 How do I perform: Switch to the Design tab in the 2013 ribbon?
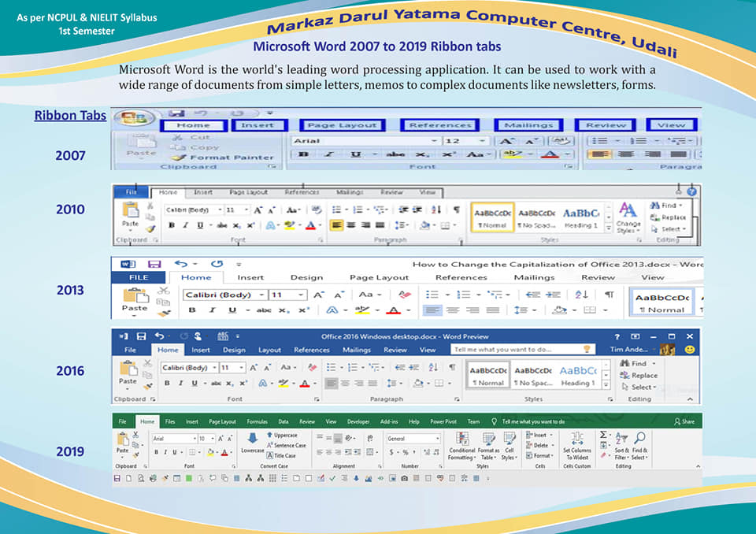(x=306, y=277)
